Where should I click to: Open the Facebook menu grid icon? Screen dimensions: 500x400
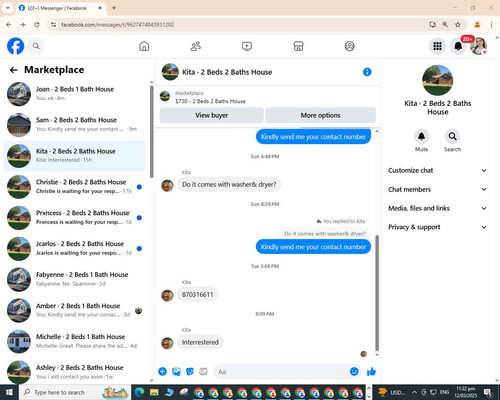pos(437,46)
